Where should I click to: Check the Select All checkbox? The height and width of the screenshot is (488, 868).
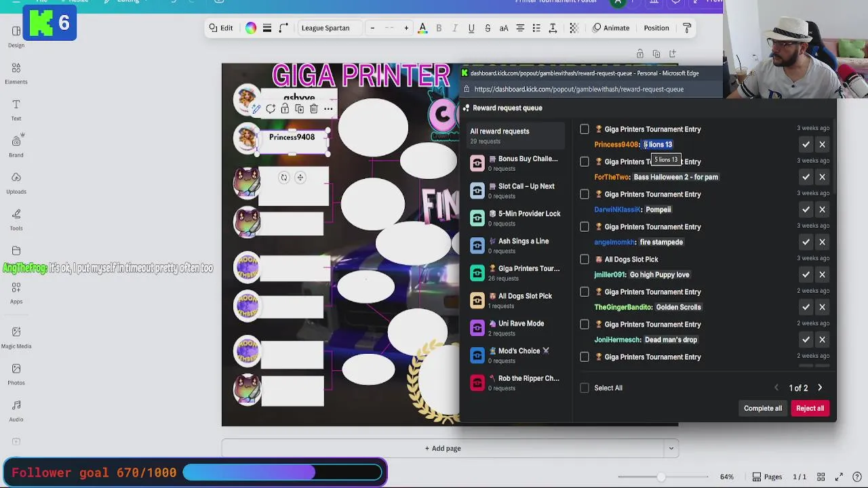pyautogui.click(x=585, y=388)
